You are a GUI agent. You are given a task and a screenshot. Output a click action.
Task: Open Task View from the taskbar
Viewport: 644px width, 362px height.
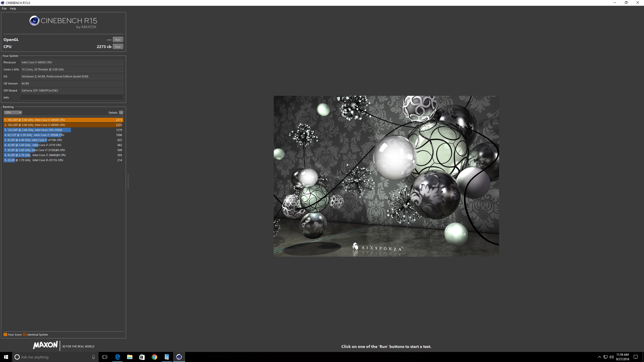[105, 357]
